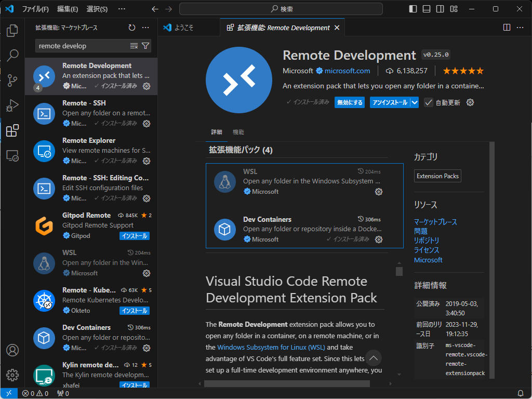This screenshot has width=532, height=399.
Task: Click the command center 検索 box
Action: click(x=281, y=9)
